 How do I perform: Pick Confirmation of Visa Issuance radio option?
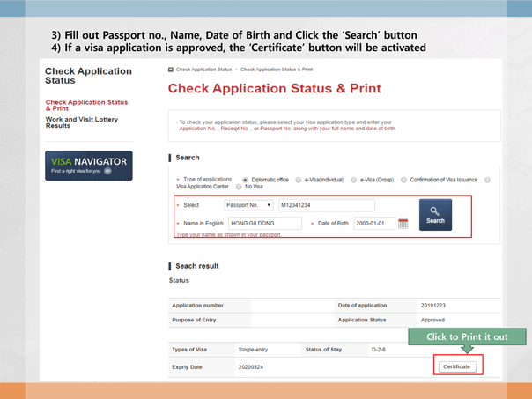tap(403, 180)
